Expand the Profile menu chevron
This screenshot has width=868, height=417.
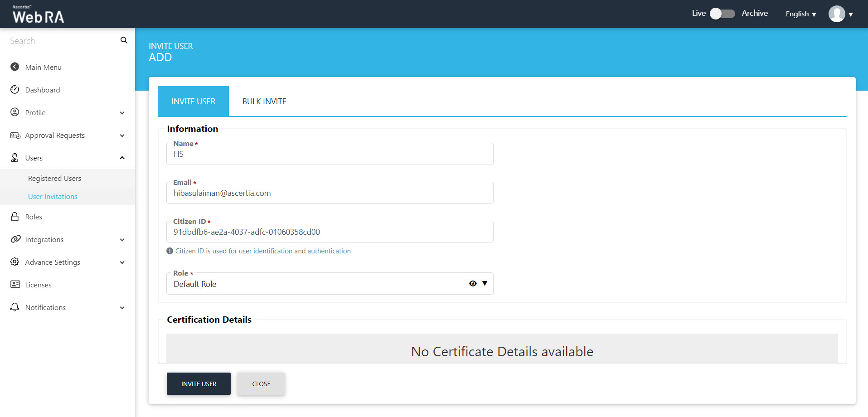pos(122,113)
